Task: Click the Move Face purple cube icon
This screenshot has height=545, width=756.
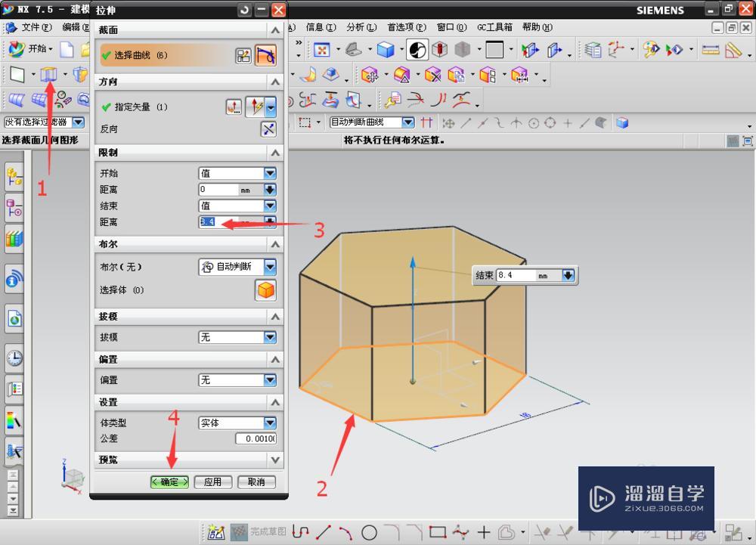Action: tap(370, 75)
